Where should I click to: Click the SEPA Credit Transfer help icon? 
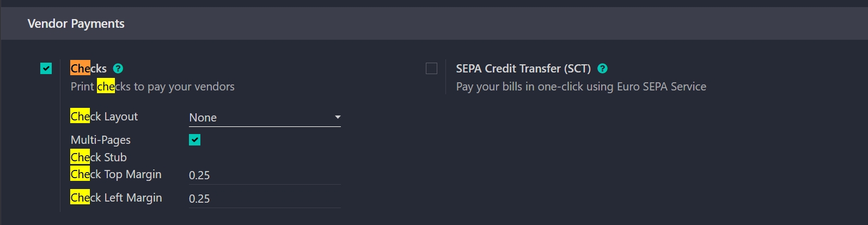pyautogui.click(x=602, y=69)
